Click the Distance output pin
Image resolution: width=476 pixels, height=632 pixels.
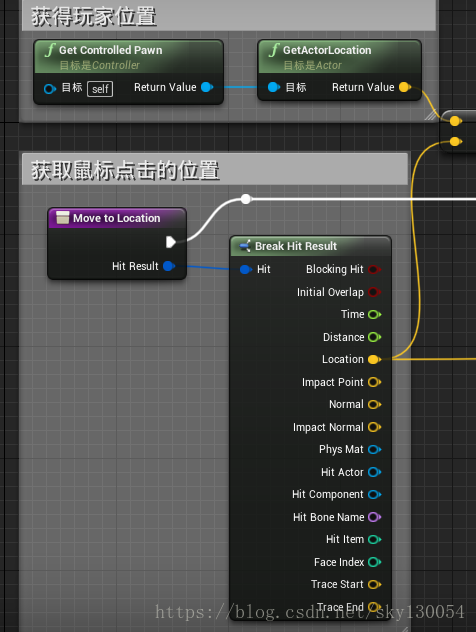(x=374, y=337)
